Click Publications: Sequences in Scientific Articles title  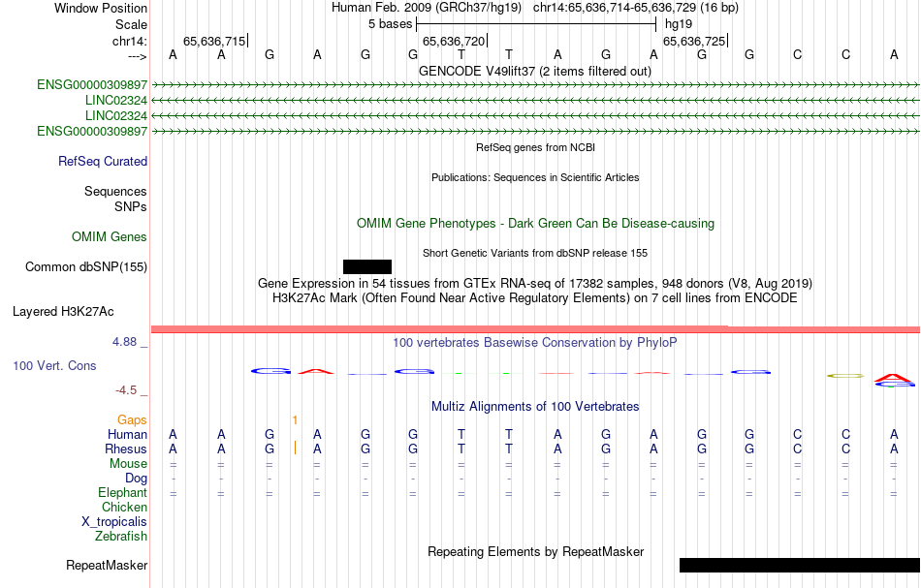point(535,178)
